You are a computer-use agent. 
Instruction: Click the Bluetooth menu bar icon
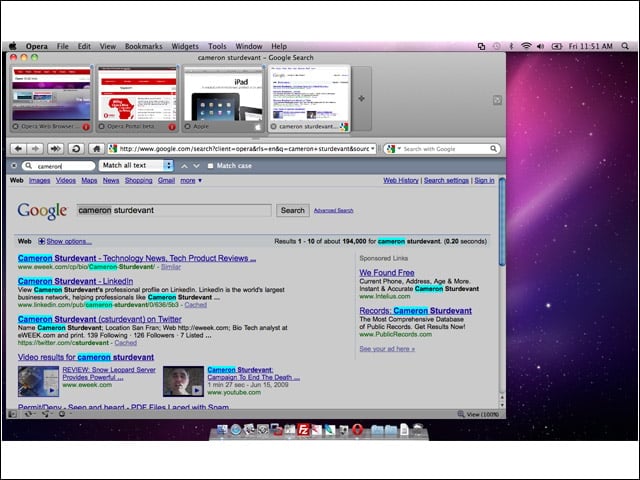(511, 46)
